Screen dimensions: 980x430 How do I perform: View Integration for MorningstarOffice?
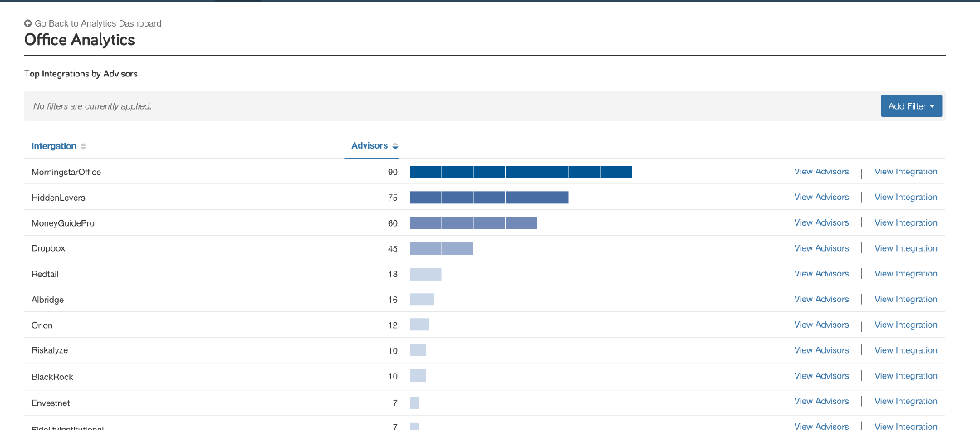(905, 172)
